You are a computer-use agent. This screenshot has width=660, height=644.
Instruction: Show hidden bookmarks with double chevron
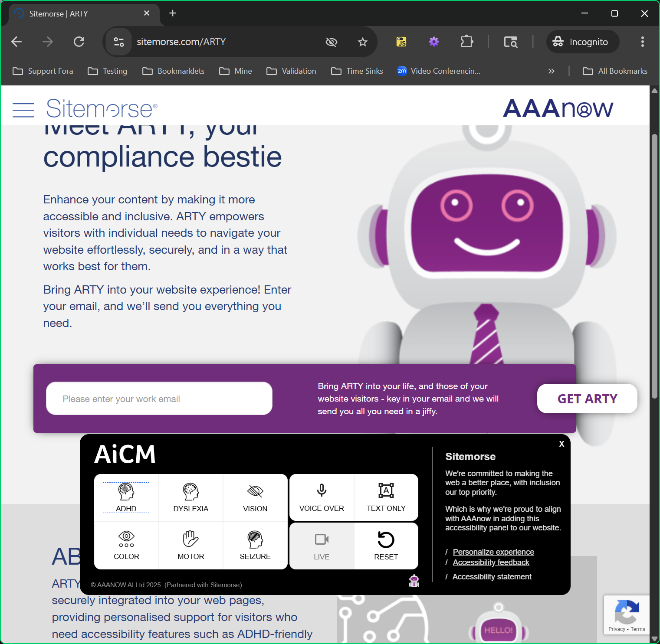click(x=551, y=71)
